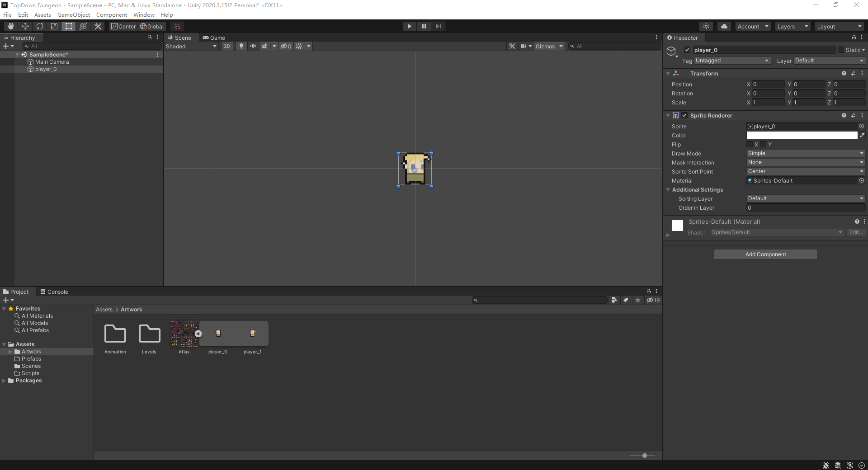
Task: Click the Add Component button
Action: (765, 254)
